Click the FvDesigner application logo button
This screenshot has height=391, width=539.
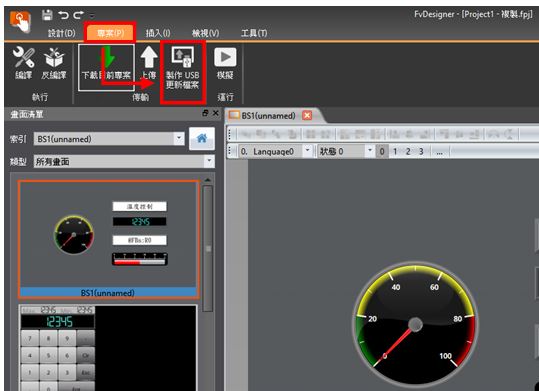20,21
